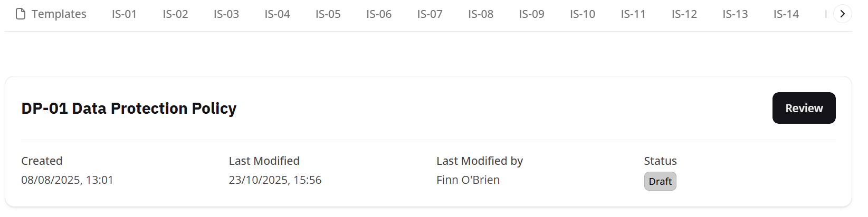This screenshot has width=868, height=217.
Task: Go to the IS-04 tab
Action: coord(277,14)
